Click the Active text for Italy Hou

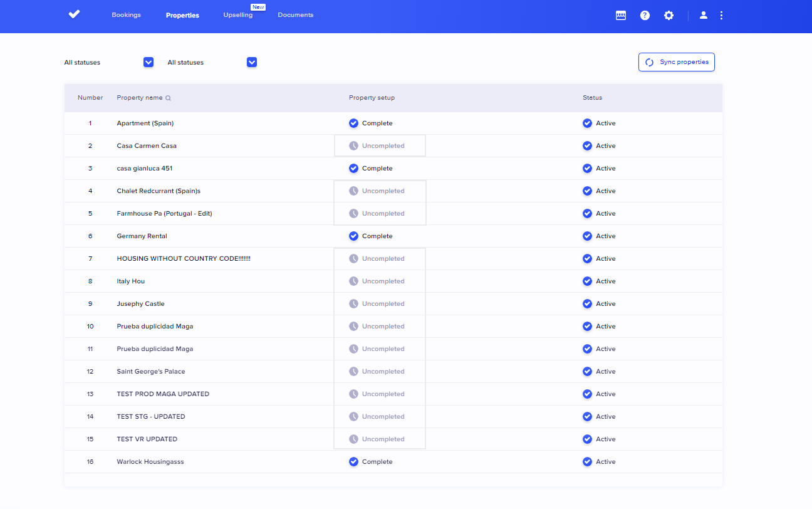point(606,281)
